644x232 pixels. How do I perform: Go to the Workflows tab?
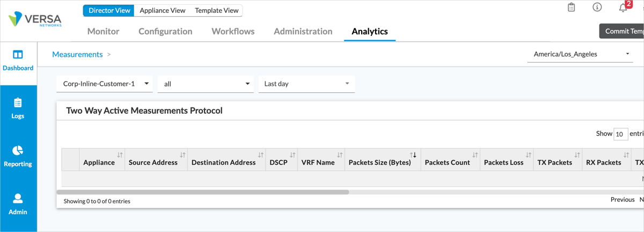click(x=233, y=31)
